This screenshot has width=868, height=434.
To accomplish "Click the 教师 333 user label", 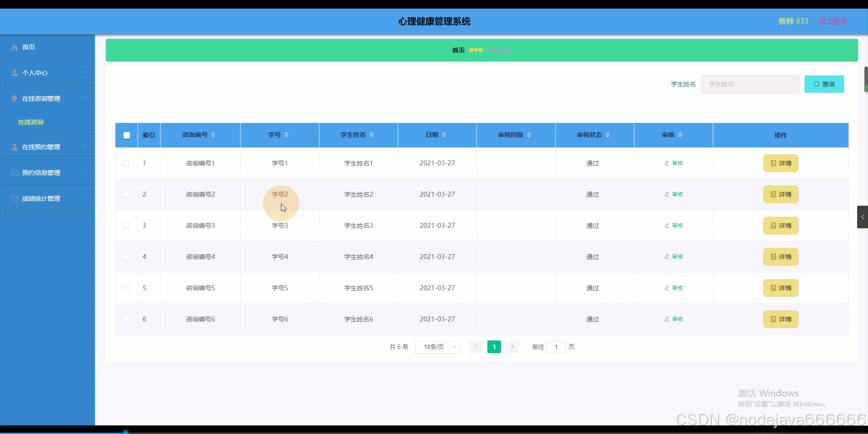I will (x=793, y=21).
